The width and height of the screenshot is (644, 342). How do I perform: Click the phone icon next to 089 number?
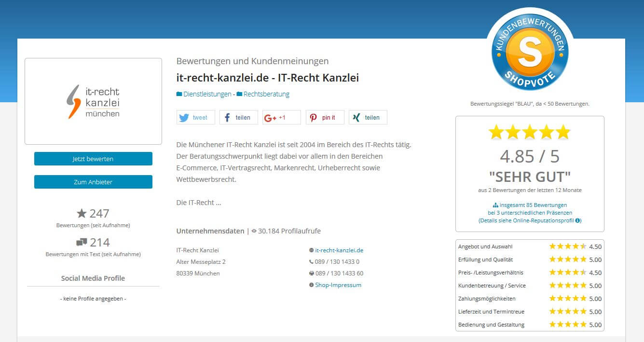[x=311, y=262]
